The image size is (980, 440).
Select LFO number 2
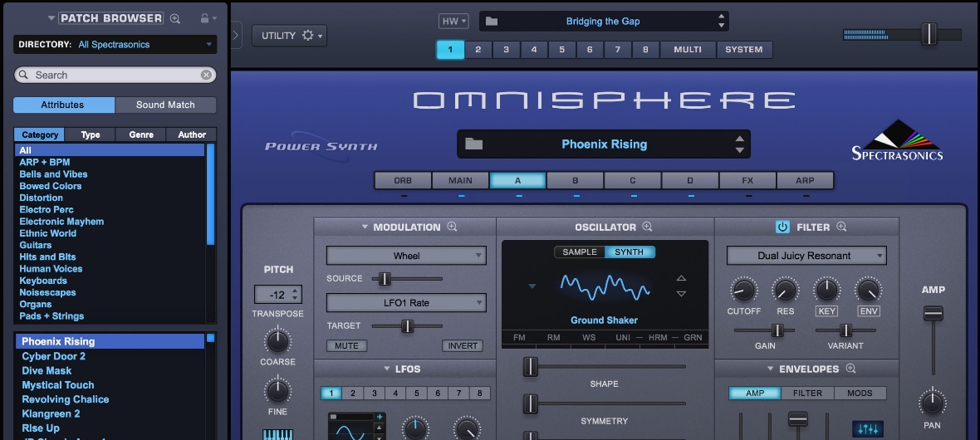[352, 394]
